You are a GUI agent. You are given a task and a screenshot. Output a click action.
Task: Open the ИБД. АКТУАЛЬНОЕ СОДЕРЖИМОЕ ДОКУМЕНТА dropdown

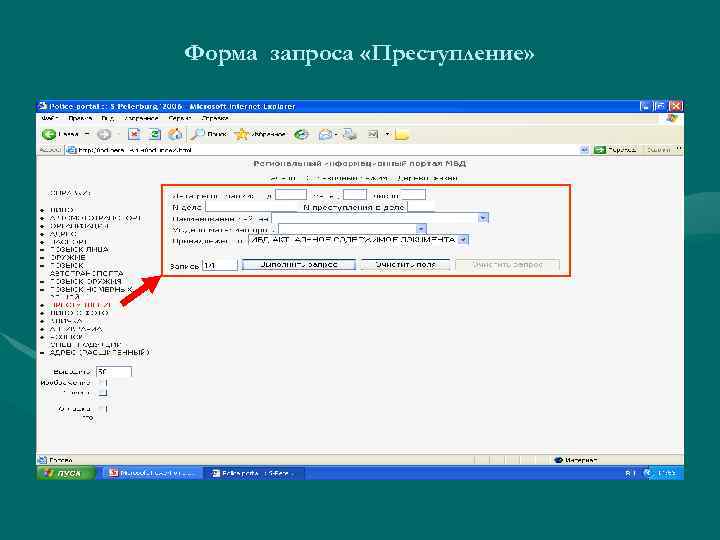coord(463,240)
